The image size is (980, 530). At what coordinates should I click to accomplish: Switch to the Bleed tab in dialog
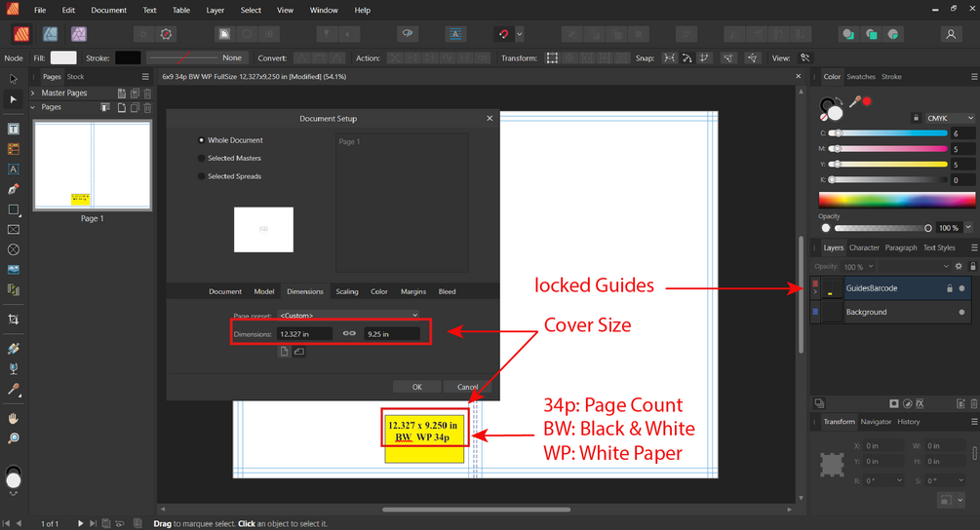(447, 291)
